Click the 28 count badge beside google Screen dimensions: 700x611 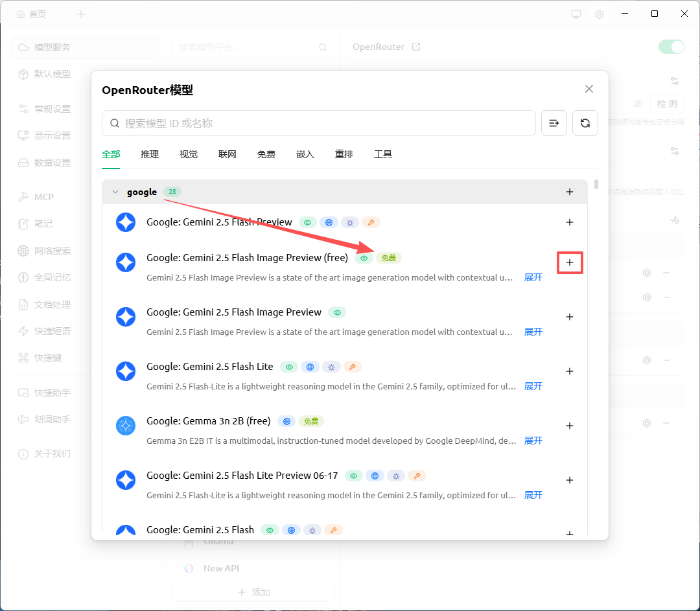[x=172, y=192]
